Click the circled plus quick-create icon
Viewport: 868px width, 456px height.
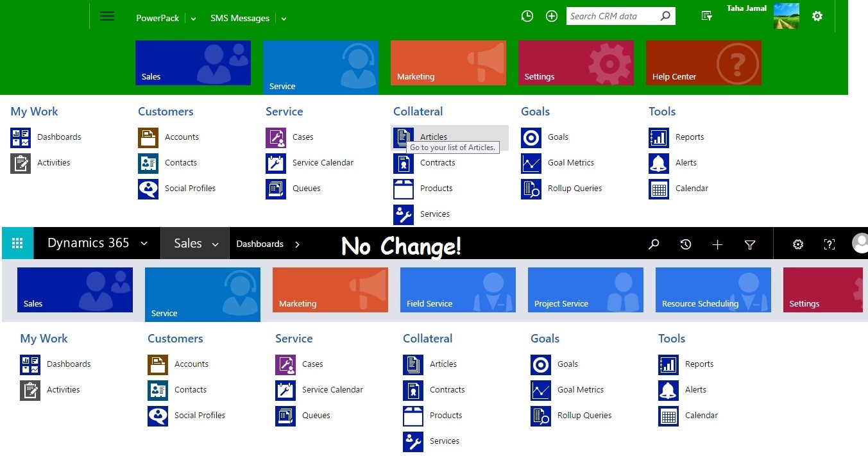pos(552,17)
